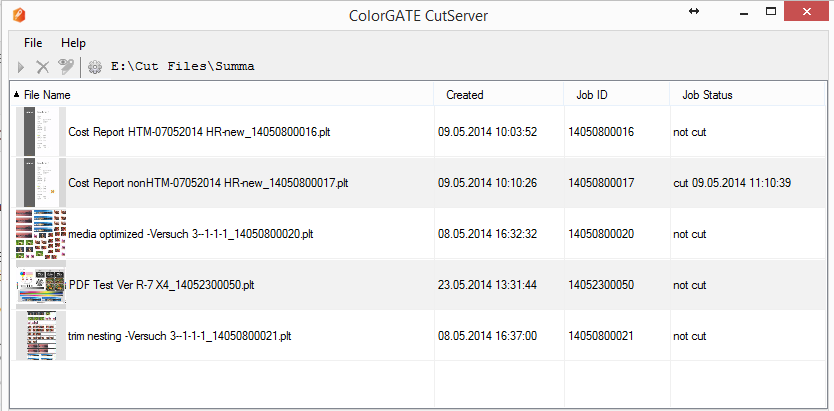834x411 pixels.
Task: Click trim nesting job thumbnail
Action: [41, 335]
